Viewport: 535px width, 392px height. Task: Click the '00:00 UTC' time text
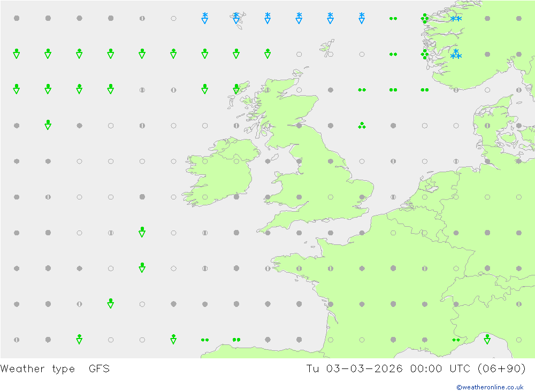(x=441, y=369)
